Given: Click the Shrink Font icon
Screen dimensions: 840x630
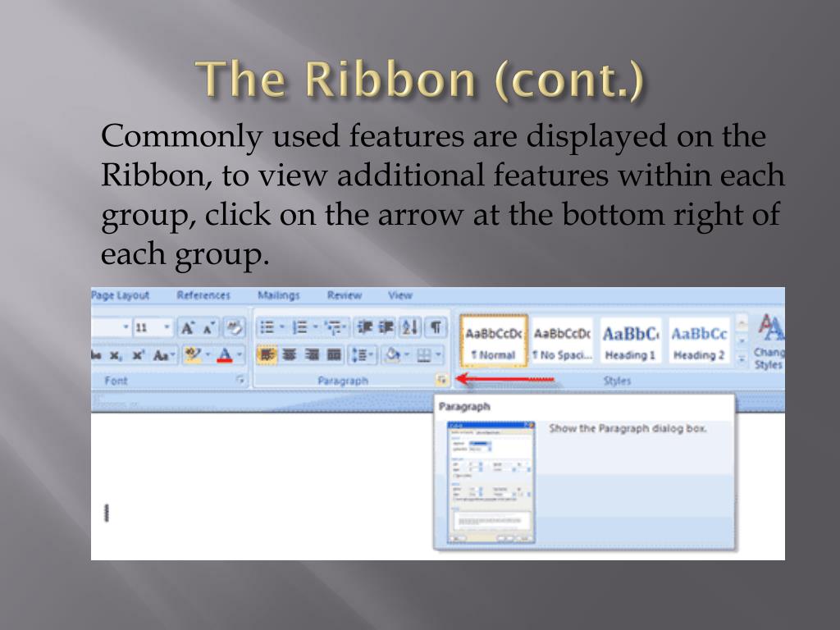Looking at the screenshot, I should point(208,327).
